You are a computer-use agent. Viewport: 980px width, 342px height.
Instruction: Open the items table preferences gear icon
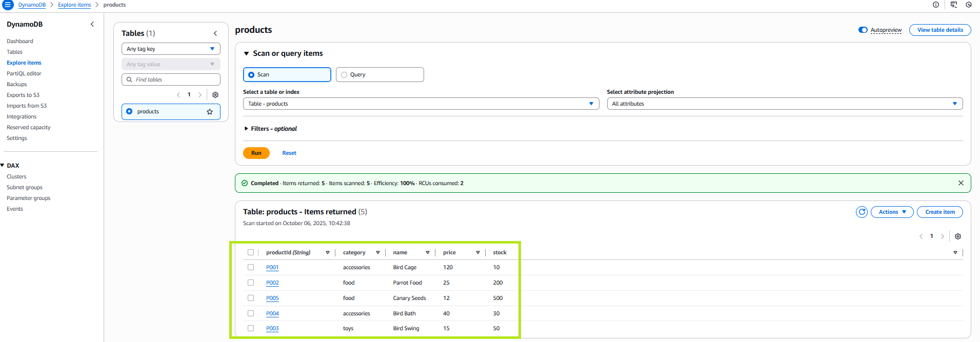coord(958,236)
